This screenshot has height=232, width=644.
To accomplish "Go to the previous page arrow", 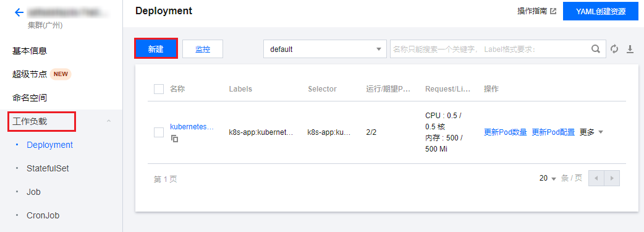I will click(596, 179).
